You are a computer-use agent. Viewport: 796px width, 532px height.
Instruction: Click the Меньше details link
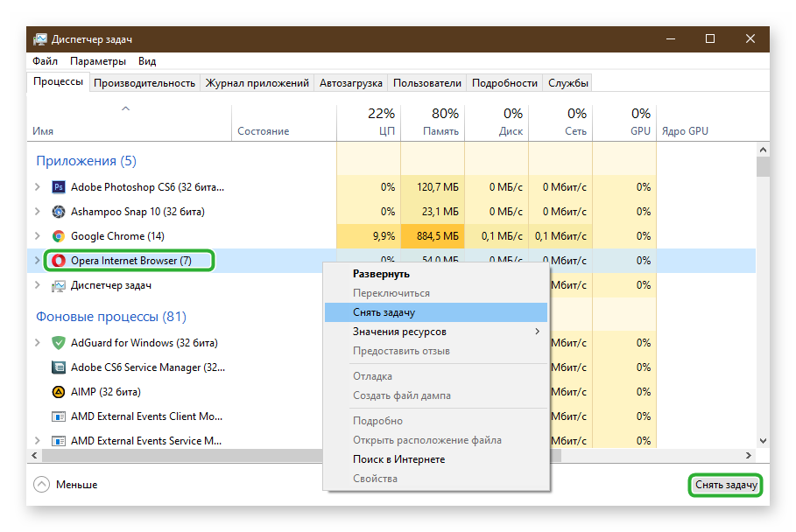77,485
